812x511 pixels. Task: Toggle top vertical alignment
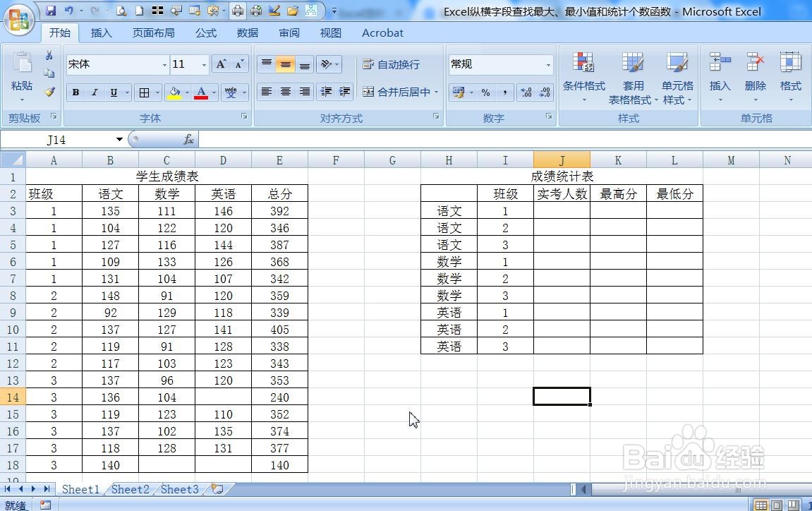point(266,64)
